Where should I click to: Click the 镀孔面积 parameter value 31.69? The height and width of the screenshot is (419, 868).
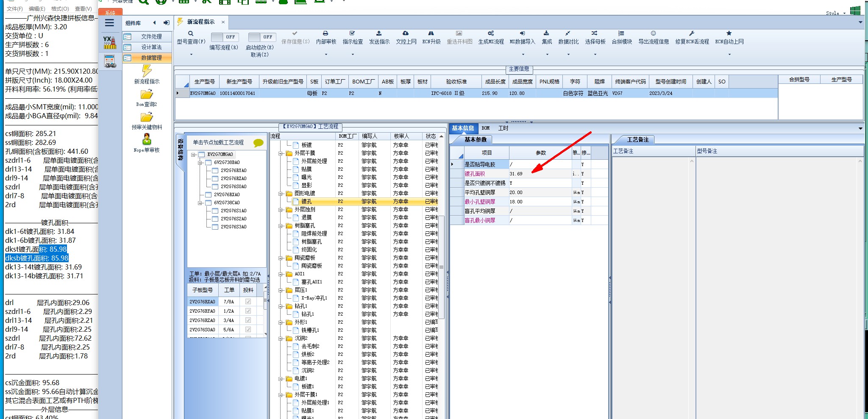coord(540,174)
